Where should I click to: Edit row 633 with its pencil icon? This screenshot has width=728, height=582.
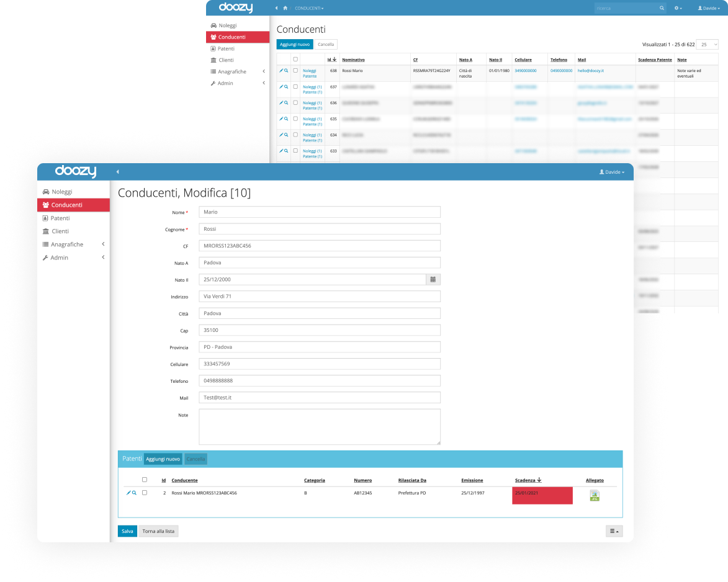281,151
